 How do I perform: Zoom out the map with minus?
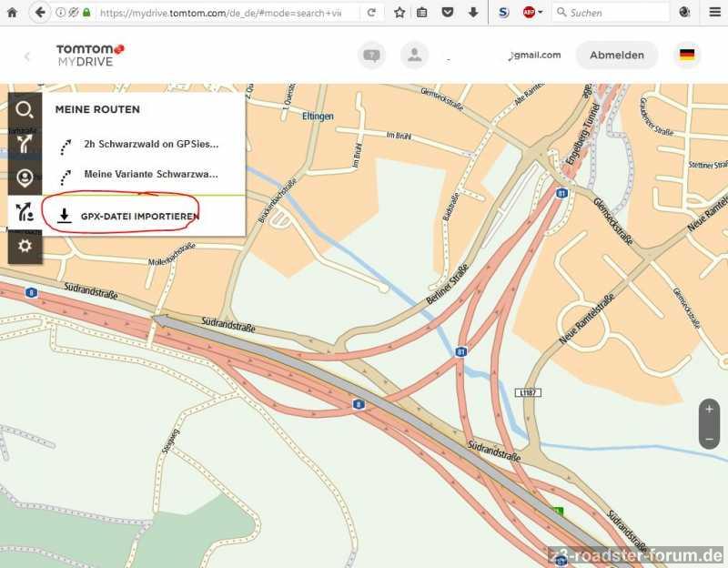pyautogui.click(x=710, y=438)
